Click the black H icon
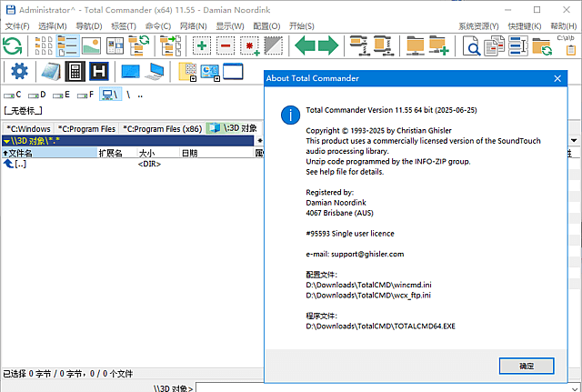 tap(99, 71)
